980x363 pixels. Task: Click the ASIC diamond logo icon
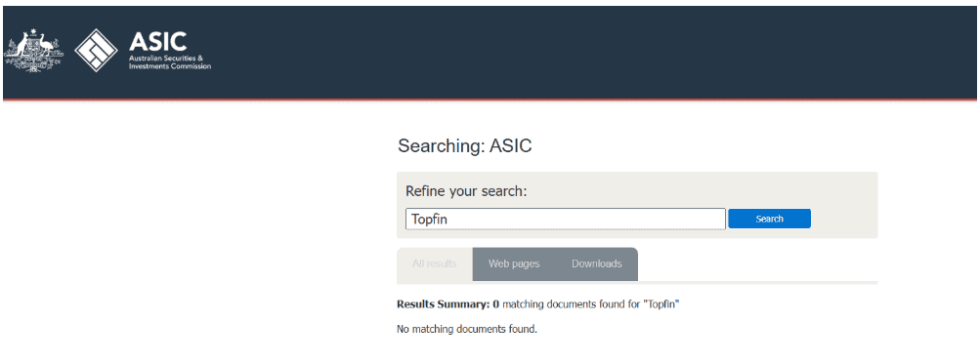(x=97, y=51)
